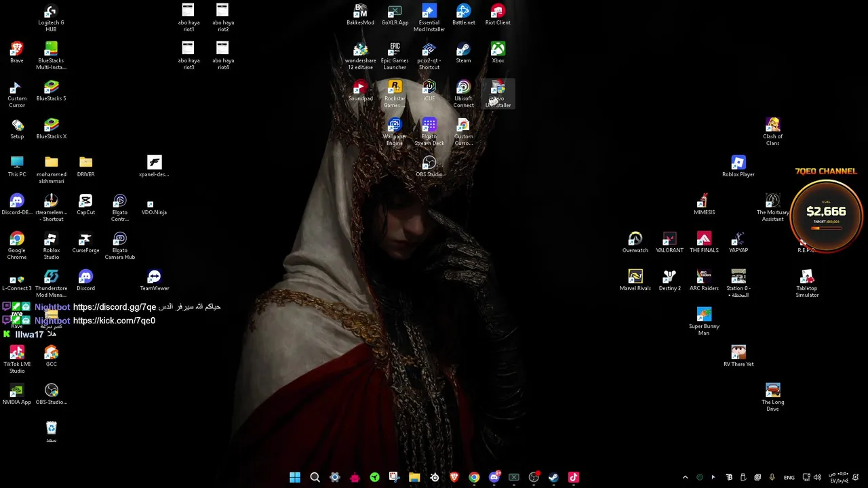This screenshot has height=488, width=868.
Task: Open Destiny 2 desktop shortcut
Action: point(669,281)
